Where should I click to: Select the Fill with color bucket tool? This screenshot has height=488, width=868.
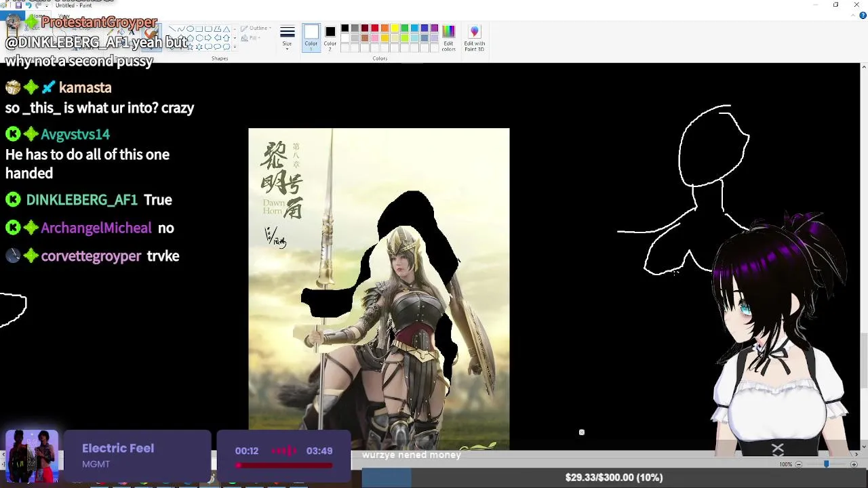[121, 33]
